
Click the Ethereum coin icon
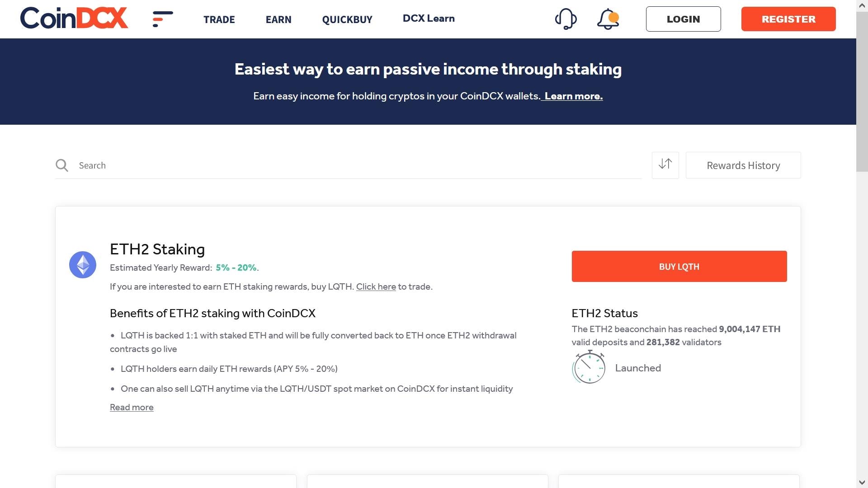pyautogui.click(x=83, y=265)
